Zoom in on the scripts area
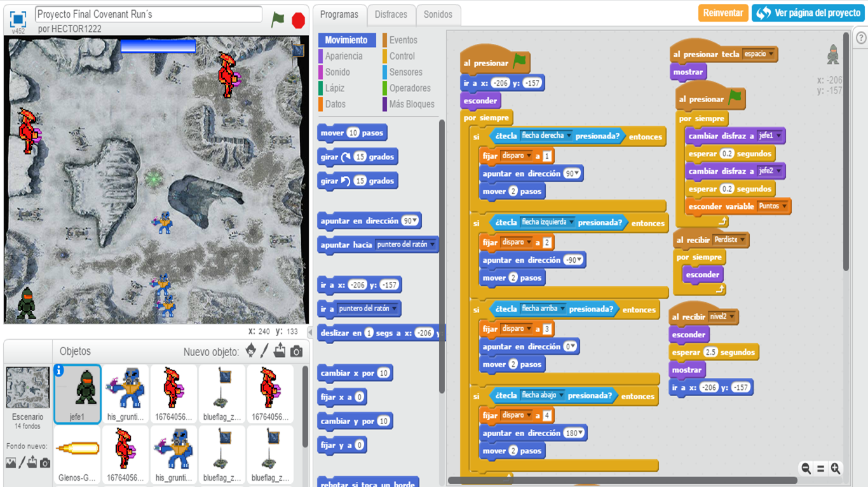This screenshot has width=868, height=487. pos(836,469)
